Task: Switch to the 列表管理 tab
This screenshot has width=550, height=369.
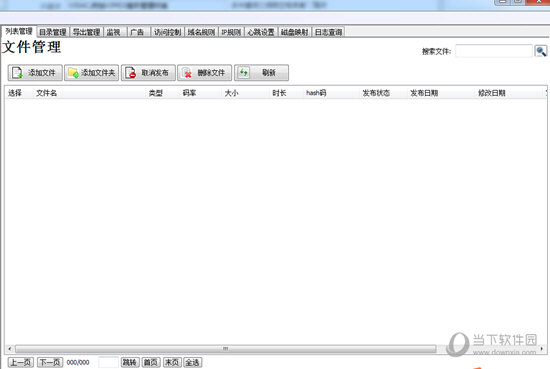Action: click(x=19, y=31)
